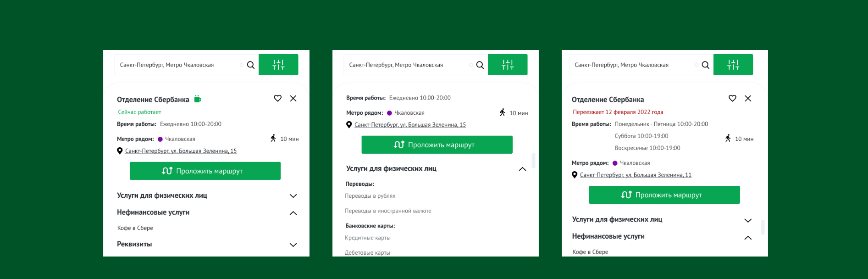Image resolution: width=868 pixels, height=279 pixels.
Task: Click the purple Чкаловская metro dot in middle panel
Action: pyautogui.click(x=389, y=113)
